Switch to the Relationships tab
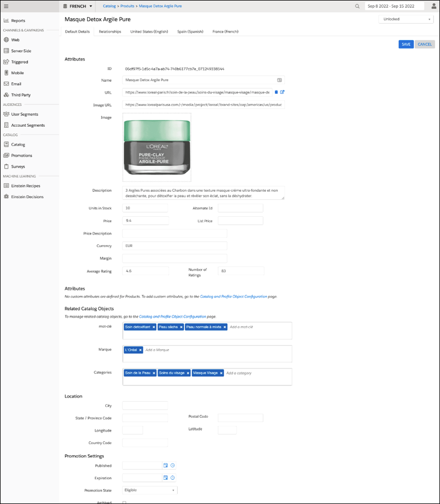The width and height of the screenshot is (440, 504). click(110, 31)
